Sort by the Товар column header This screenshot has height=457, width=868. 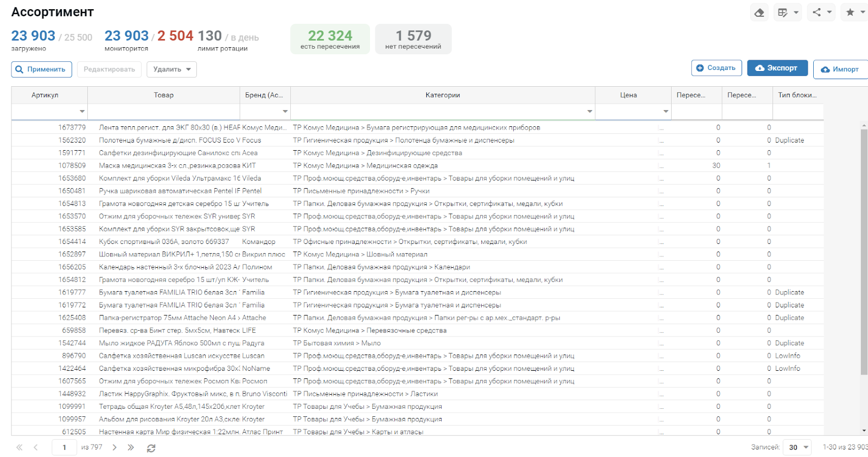pos(163,95)
